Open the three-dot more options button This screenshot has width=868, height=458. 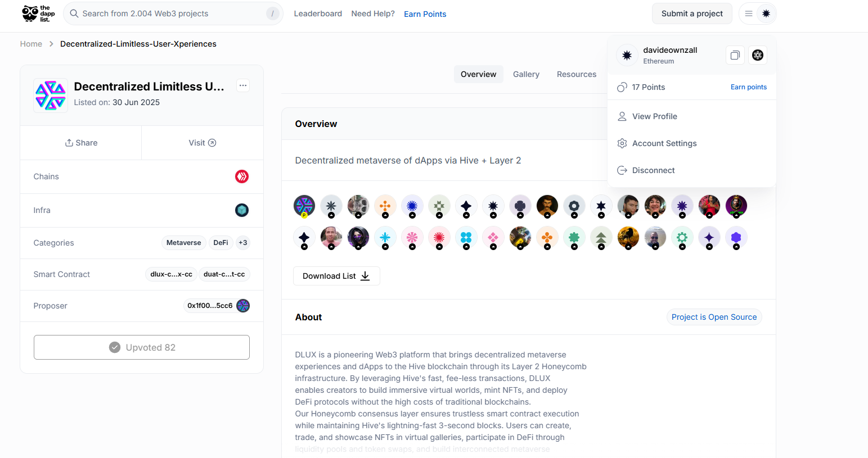pyautogui.click(x=243, y=85)
